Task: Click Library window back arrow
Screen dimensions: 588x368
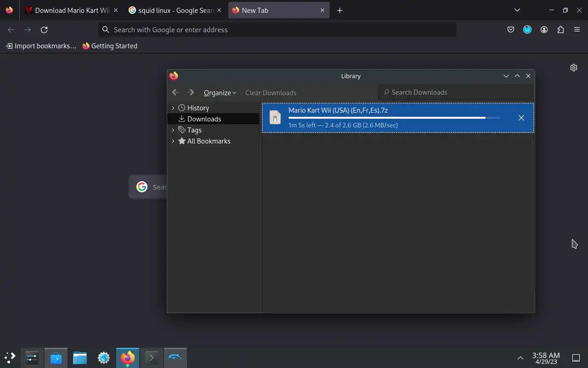Action: click(x=175, y=92)
